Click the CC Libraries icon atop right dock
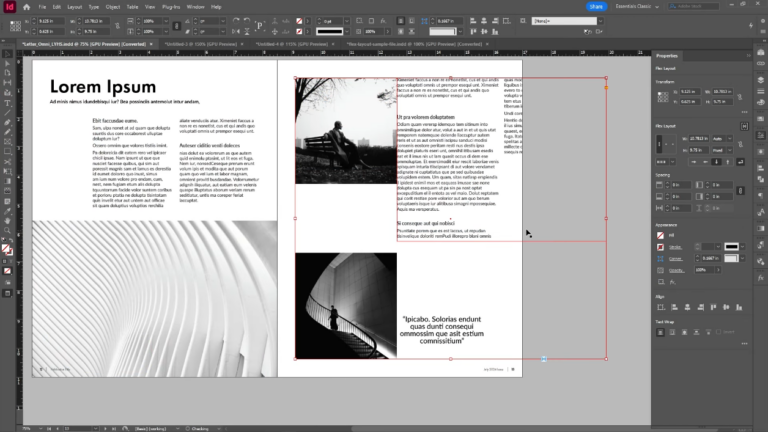 point(761,52)
